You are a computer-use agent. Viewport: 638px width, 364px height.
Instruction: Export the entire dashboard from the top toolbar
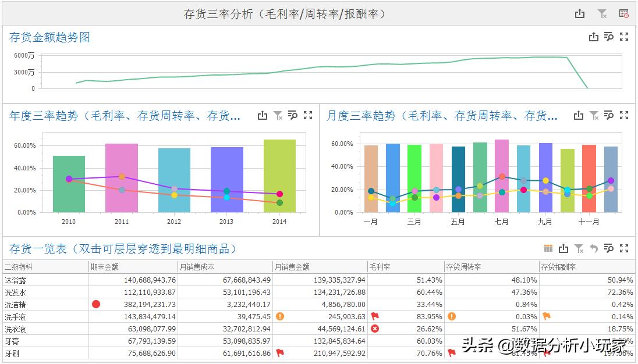click(x=579, y=12)
